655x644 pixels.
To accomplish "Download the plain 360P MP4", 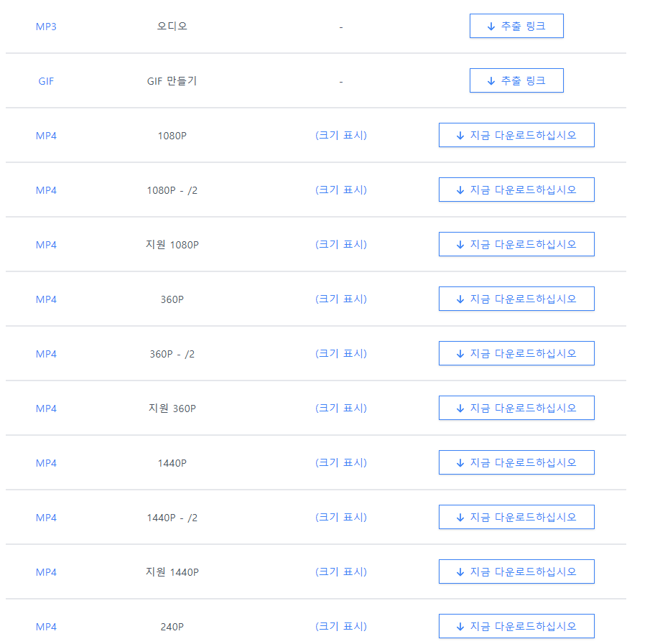I will tap(516, 299).
